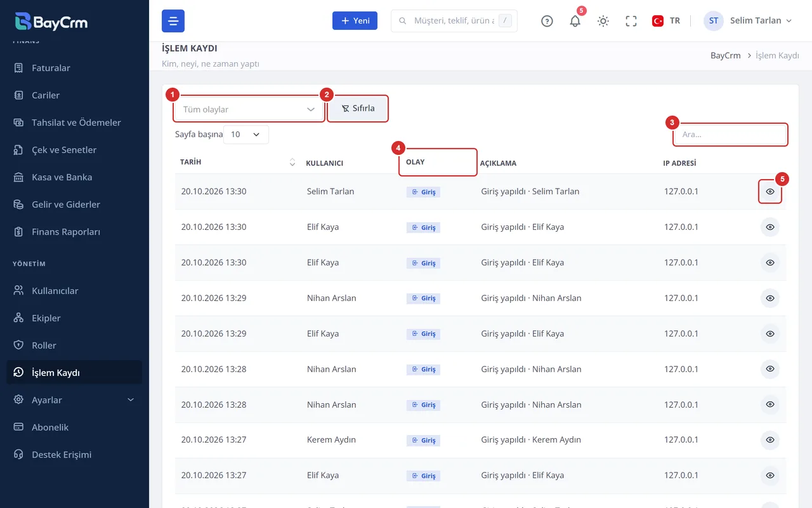View details of Selim Tarlan 13:30 entry
The height and width of the screenshot is (508, 812).
(770, 191)
